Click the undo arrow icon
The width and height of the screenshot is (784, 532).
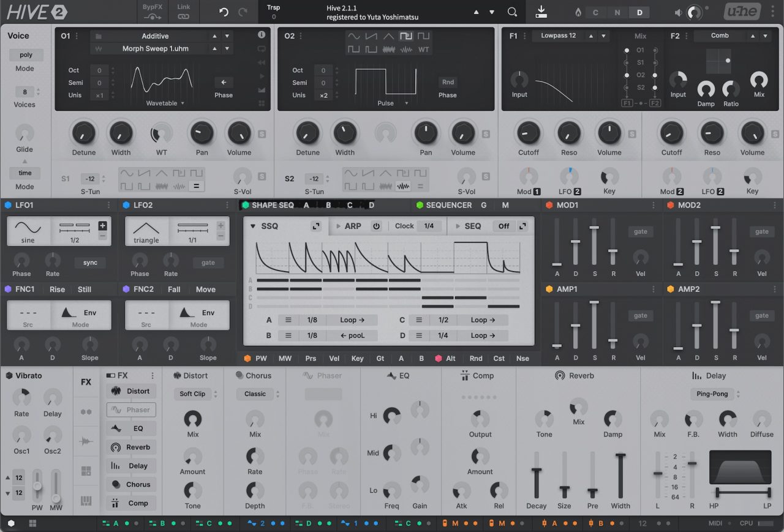pyautogui.click(x=224, y=12)
